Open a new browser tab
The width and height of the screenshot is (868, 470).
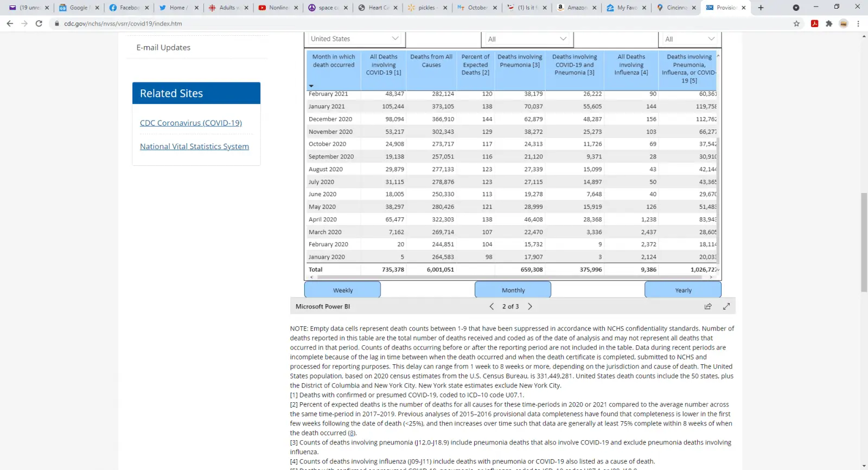coord(761,8)
